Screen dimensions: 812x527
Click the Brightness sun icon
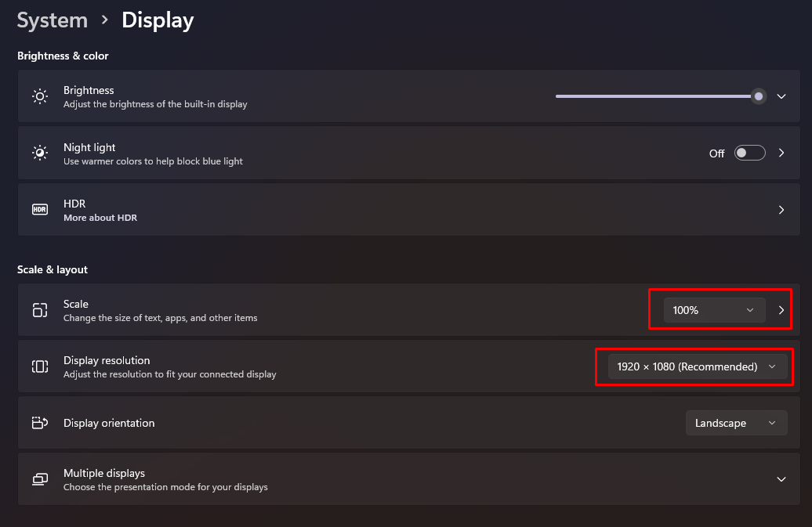click(40, 96)
